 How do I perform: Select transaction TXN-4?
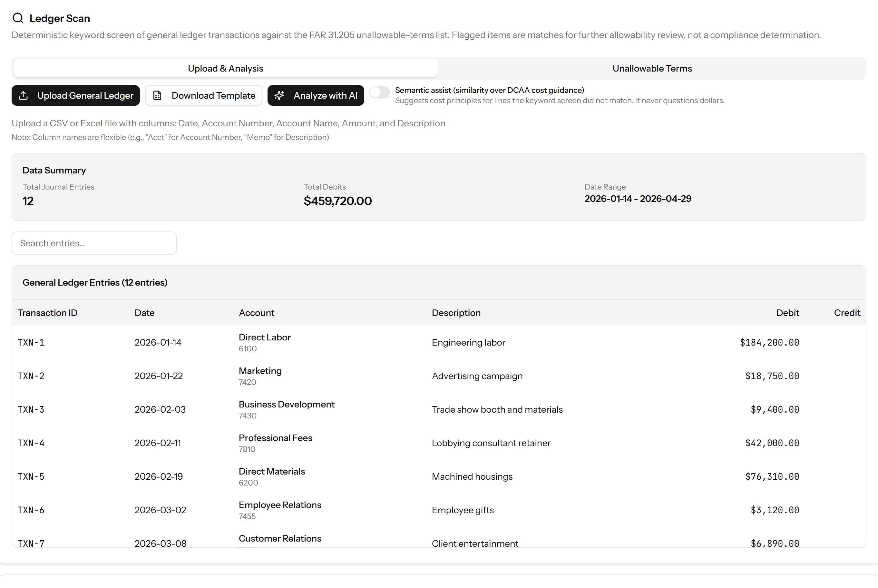[31, 443]
